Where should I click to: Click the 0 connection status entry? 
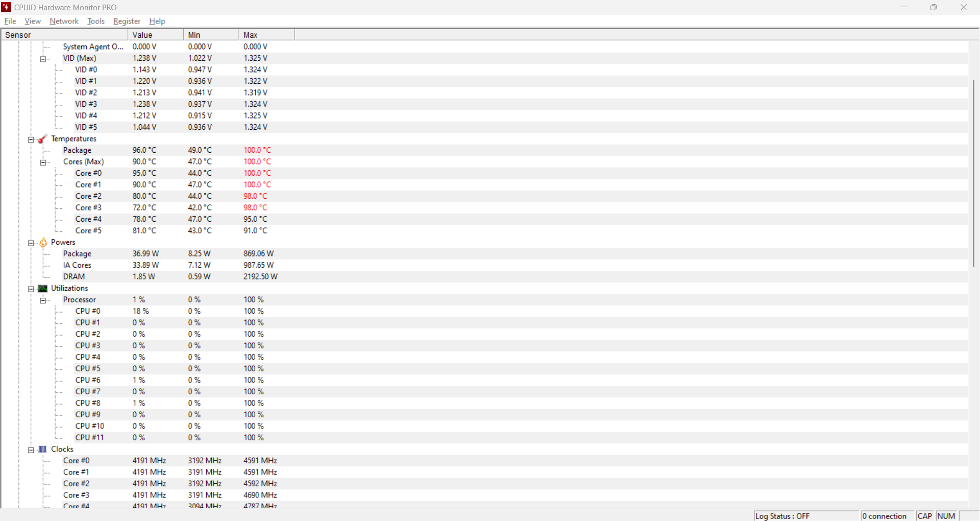click(x=888, y=516)
